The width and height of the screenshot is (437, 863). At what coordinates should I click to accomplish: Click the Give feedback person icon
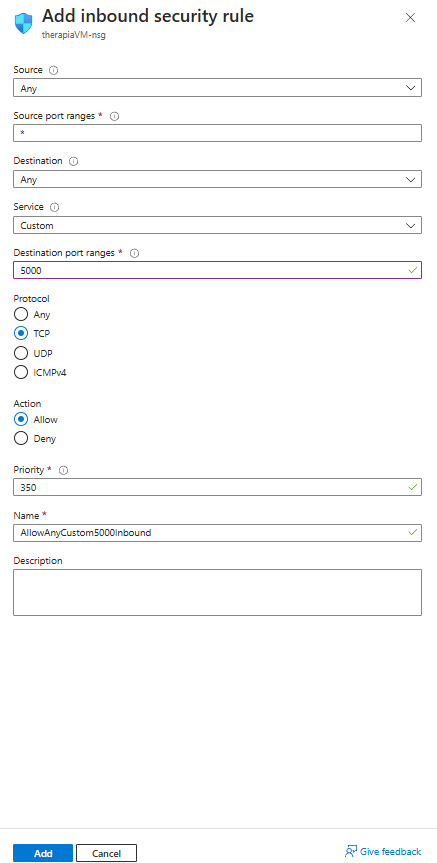pyautogui.click(x=351, y=851)
